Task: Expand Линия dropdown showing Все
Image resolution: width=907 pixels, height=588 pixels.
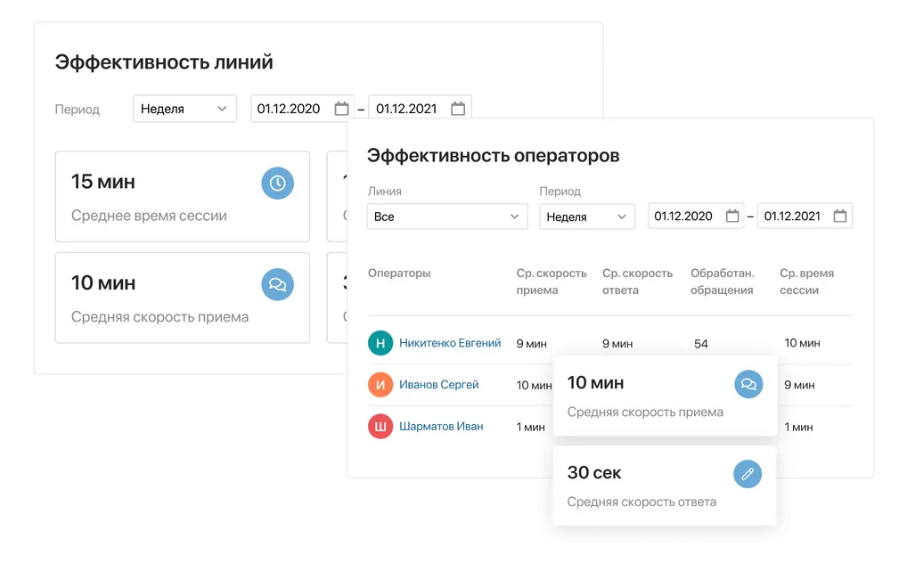Action: click(x=447, y=216)
